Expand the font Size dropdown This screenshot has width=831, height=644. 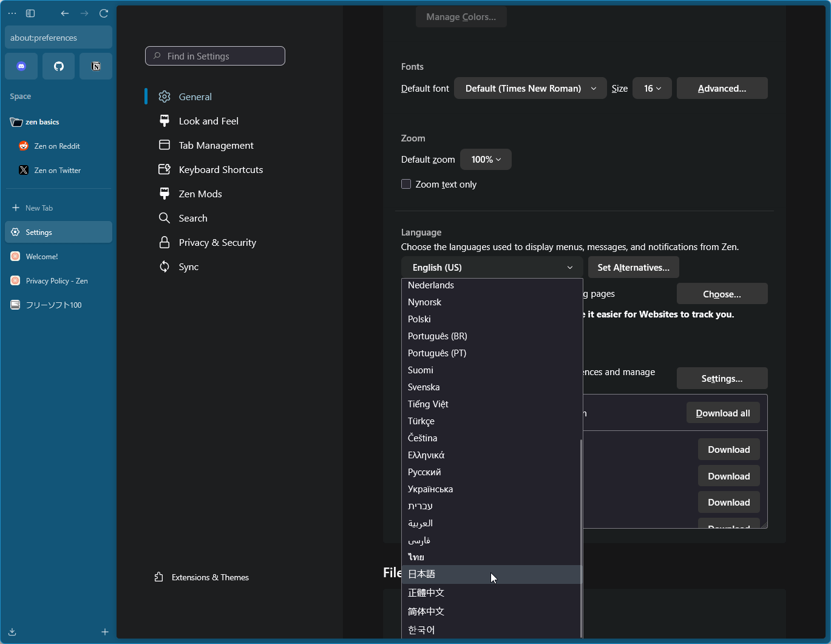652,89
